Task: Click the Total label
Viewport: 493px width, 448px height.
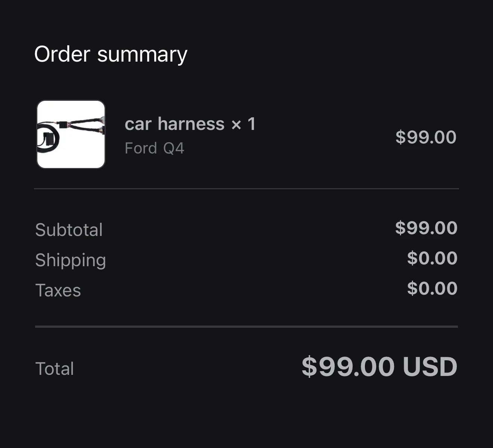Action: pyautogui.click(x=55, y=368)
